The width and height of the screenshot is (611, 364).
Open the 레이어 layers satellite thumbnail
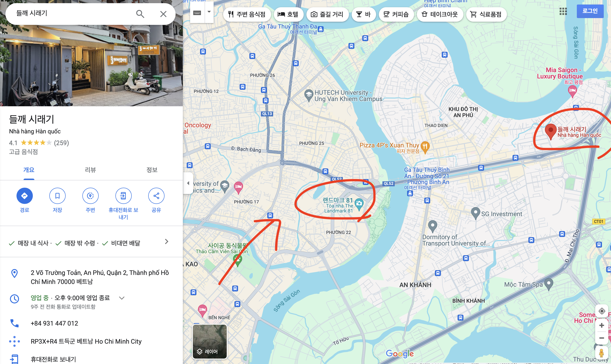210,342
